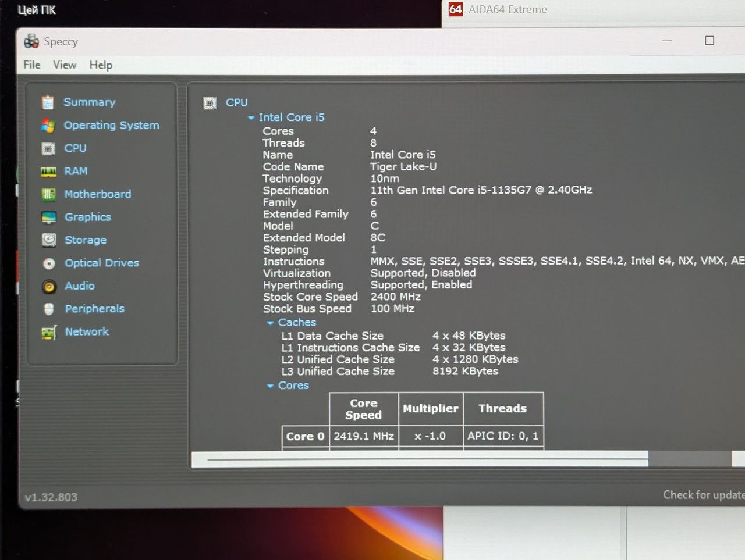Click the Technology value 10nm

385,179
